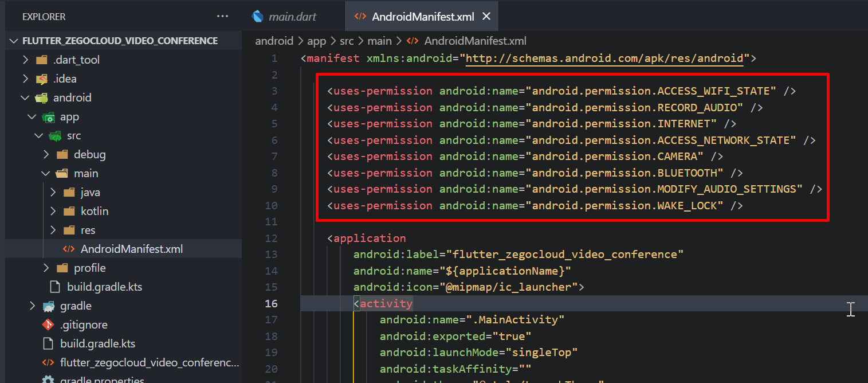Click the debug folder icon
Viewport: 868px width, 383px height.
[62, 154]
